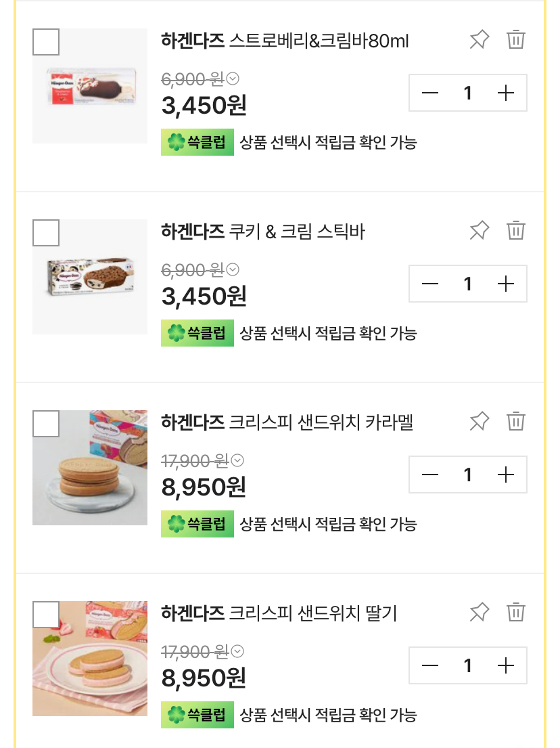
Task: Increase quantity of strawberry & cream bar
Action: [x=506, y=93]
